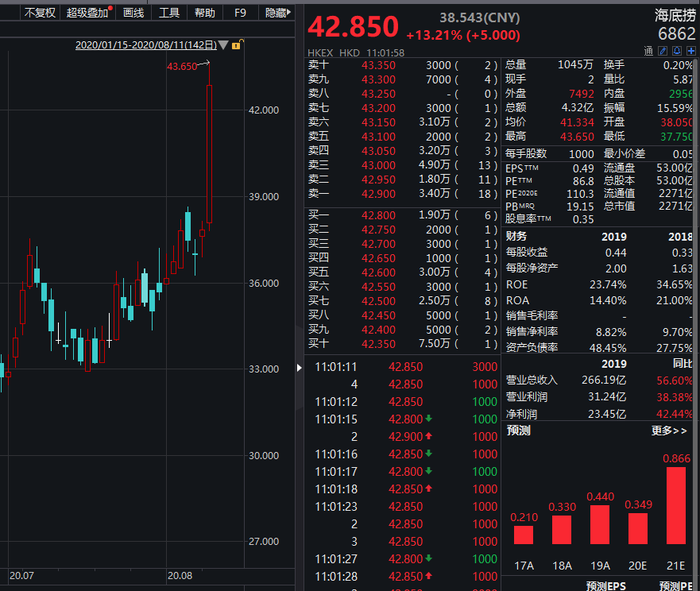Click the 每手股数 1000 value
Image resolution: width=700 pixels, height=591 pixels.
(x=582, y=154)
